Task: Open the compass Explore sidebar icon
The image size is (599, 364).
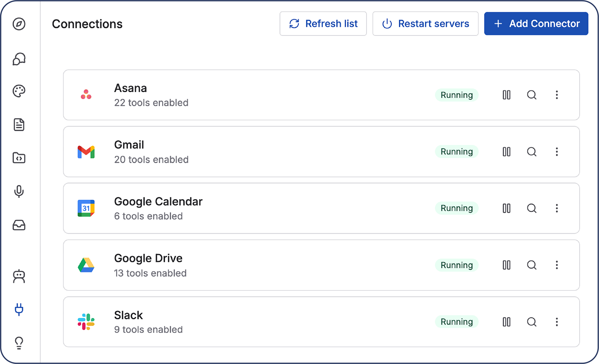Action: point(19,24)
